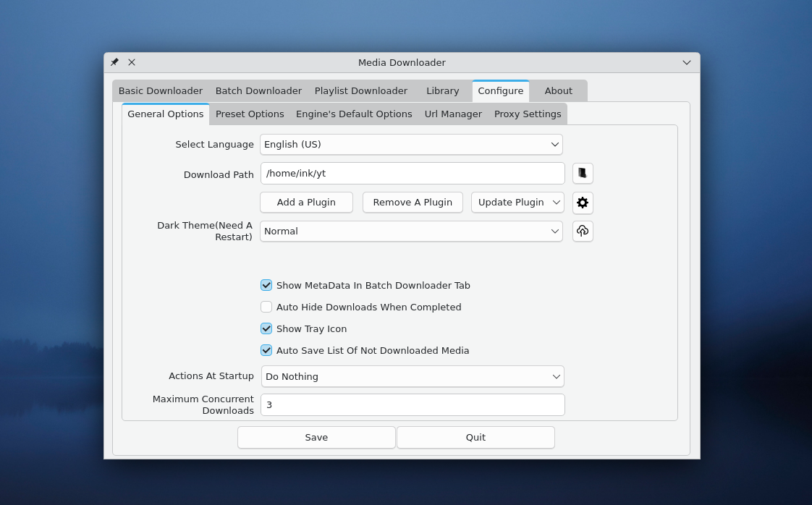Viewport: 812px width, 505px height.
Task: Click the Add a Plugin button
Action: 306,202
